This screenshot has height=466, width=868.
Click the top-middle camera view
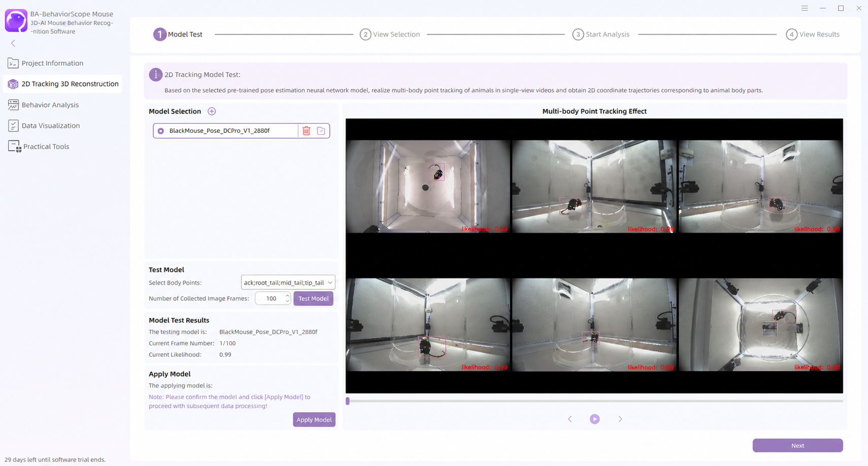(594, 187)
